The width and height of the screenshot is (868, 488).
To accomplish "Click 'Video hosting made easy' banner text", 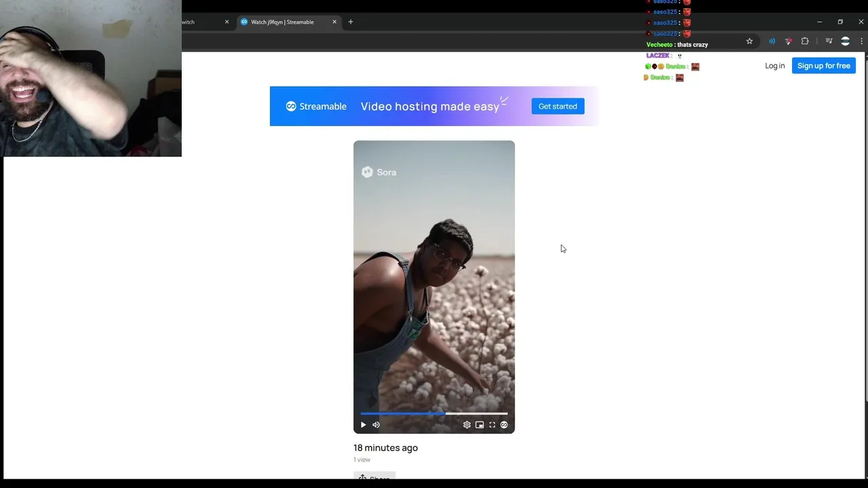I will (430, 106).
